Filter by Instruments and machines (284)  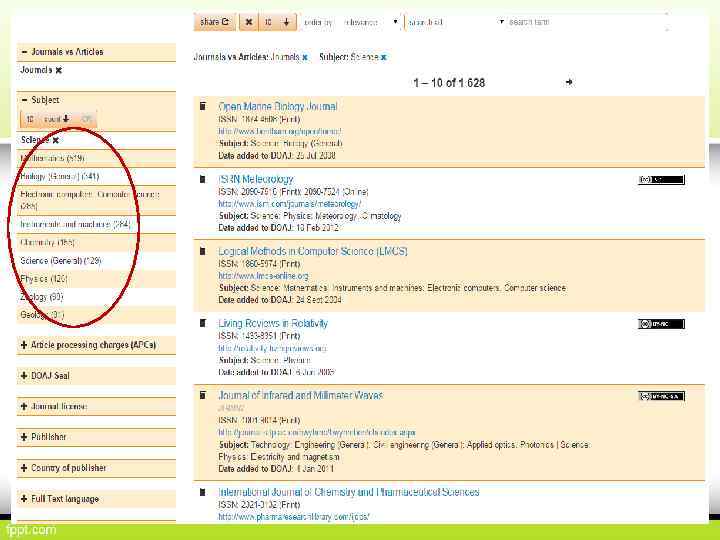click(x=75, y=224)
